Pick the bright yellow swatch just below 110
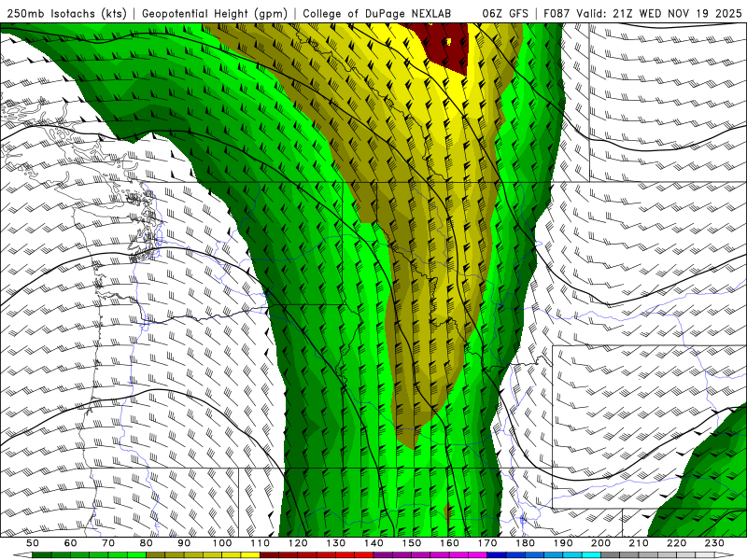This screenshot has width=747, height=560. click(x=250, y=555)
